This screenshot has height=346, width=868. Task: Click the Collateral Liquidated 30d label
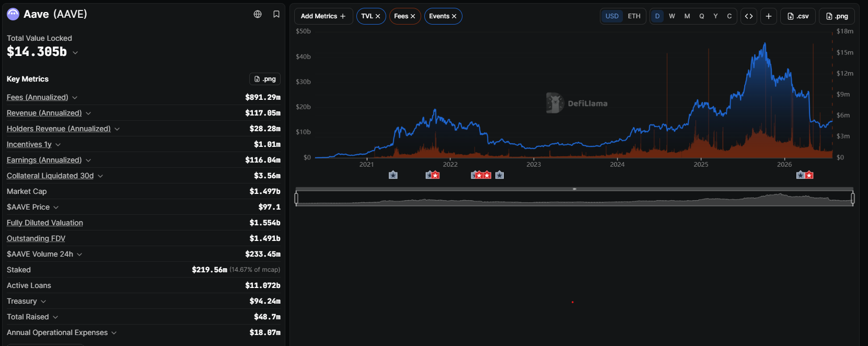pos(50,176)
